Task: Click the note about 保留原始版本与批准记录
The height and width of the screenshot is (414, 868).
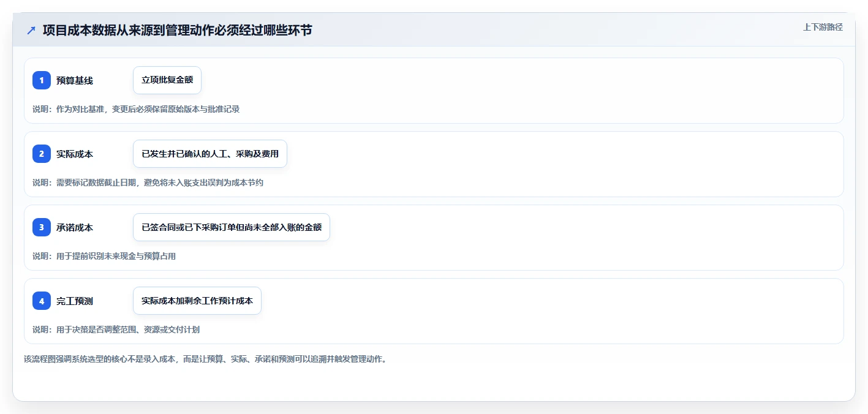Action: tap(136, 109)
